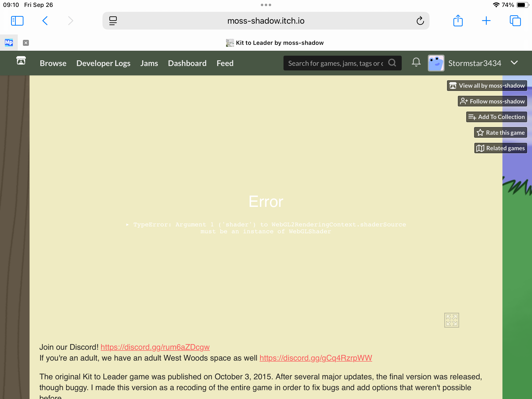Open the multitasking three-dot menu
The height and width of the screenshot is (399, 532).
point(266,5)
